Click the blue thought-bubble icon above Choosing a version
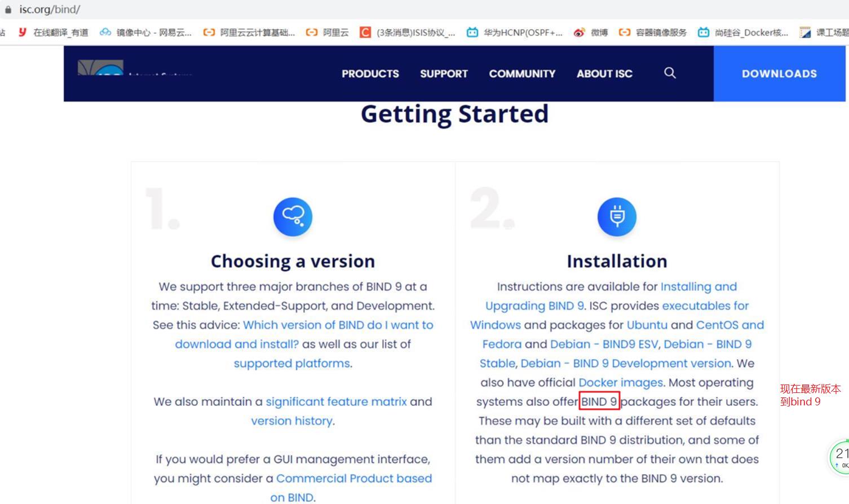849x504 pixels. coord(293,216)
